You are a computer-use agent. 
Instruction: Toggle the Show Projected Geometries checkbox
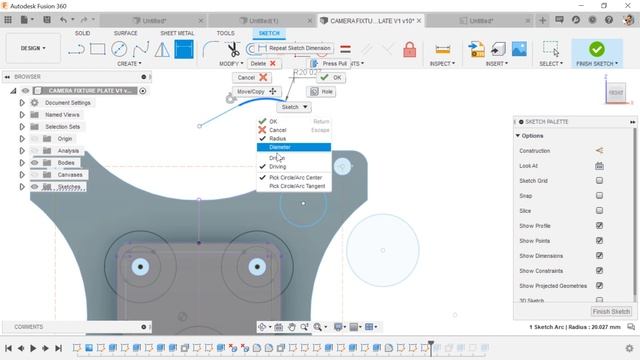click(599, 286)
